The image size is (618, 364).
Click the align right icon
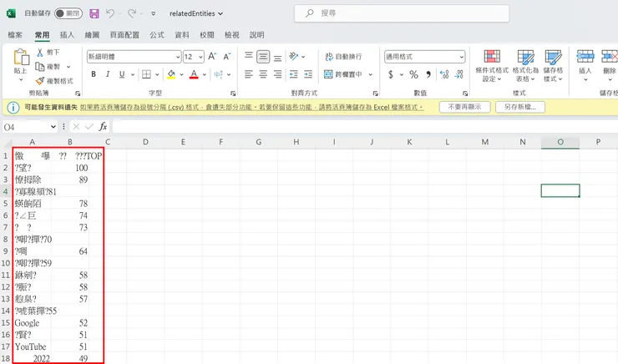pos(277,74)
